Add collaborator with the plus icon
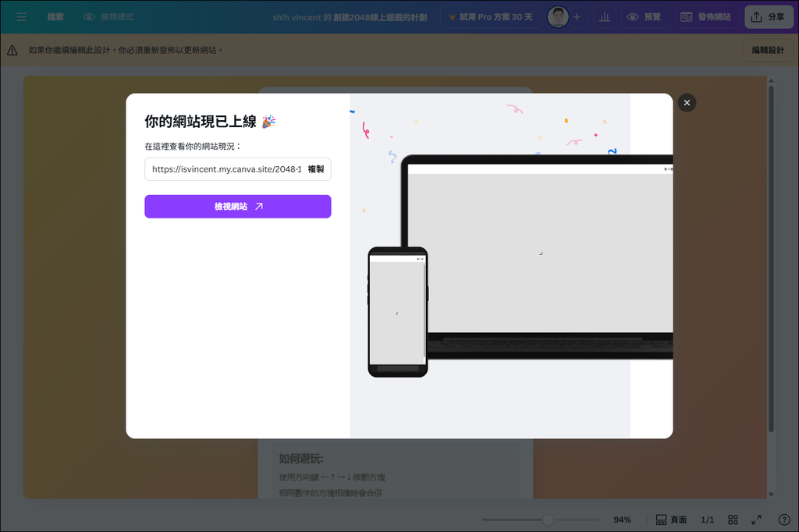Screen dimensions: 799x532 pos(577,17)
